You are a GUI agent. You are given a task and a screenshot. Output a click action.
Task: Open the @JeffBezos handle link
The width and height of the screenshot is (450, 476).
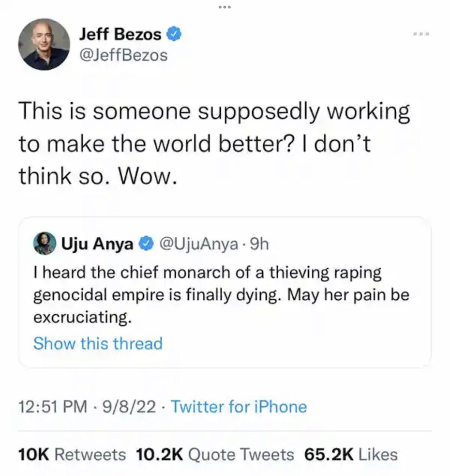(123, 55)
